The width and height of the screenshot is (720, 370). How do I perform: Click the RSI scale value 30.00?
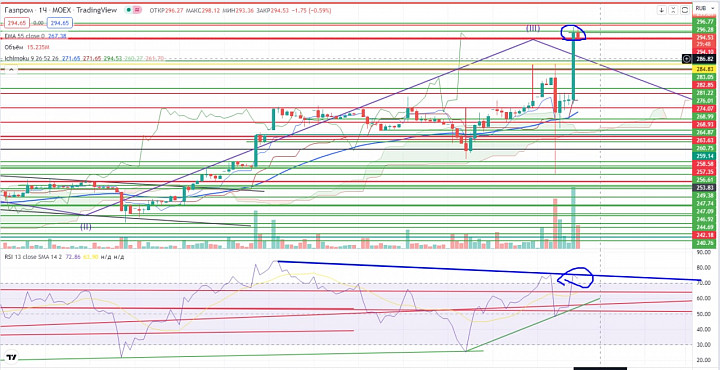pos(703,345)
